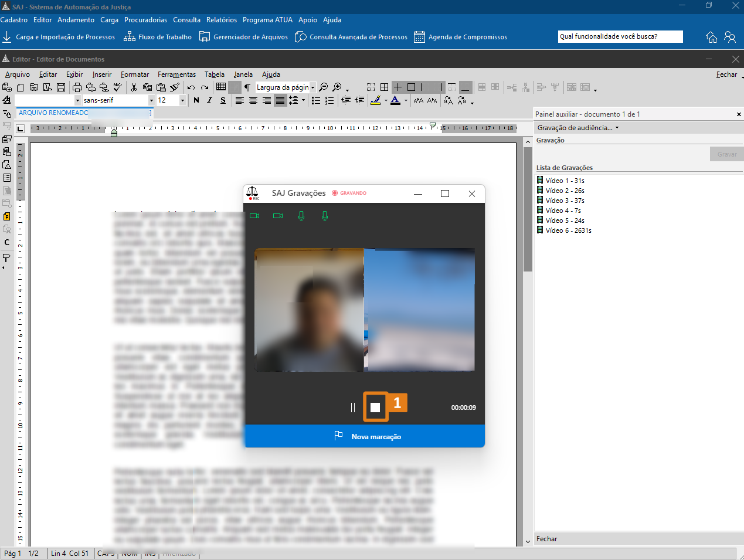Open the font color dropdown arrow

coord(406,101)
